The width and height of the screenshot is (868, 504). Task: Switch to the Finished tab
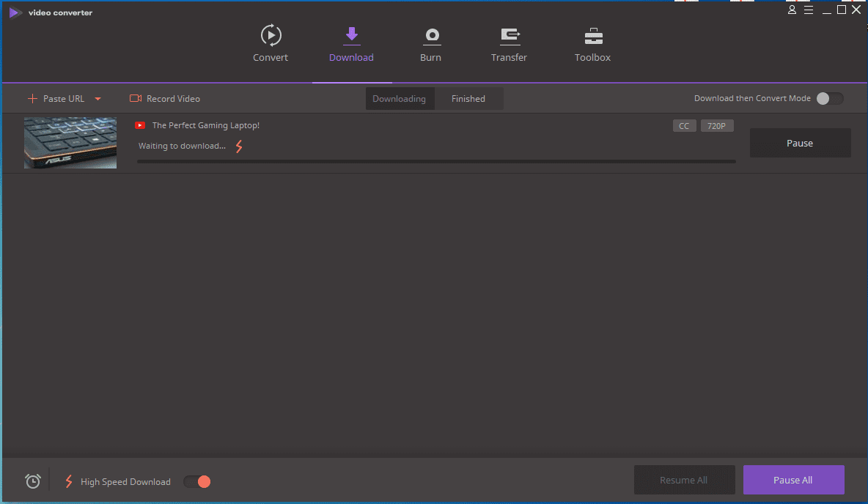pyautogui.click(x=468, y=99)
